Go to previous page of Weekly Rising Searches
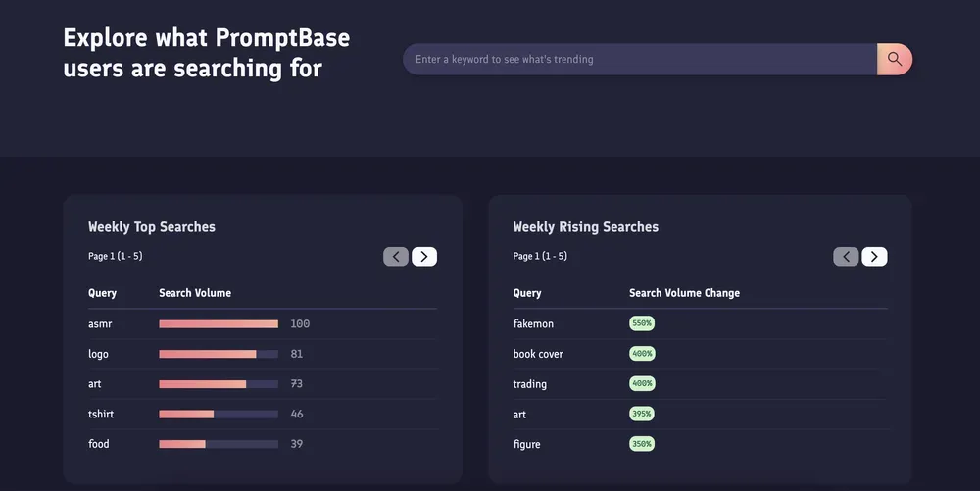980x491 pixels. point(846,257)
